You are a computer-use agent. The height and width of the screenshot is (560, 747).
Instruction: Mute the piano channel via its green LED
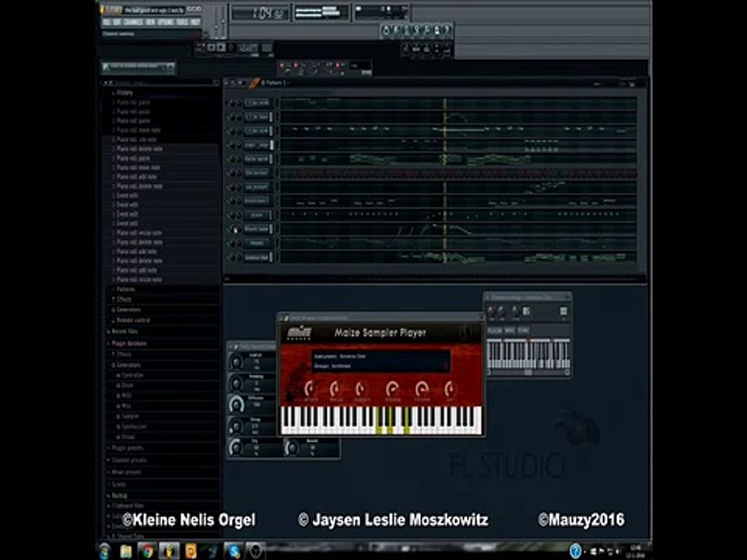[228, 215]
